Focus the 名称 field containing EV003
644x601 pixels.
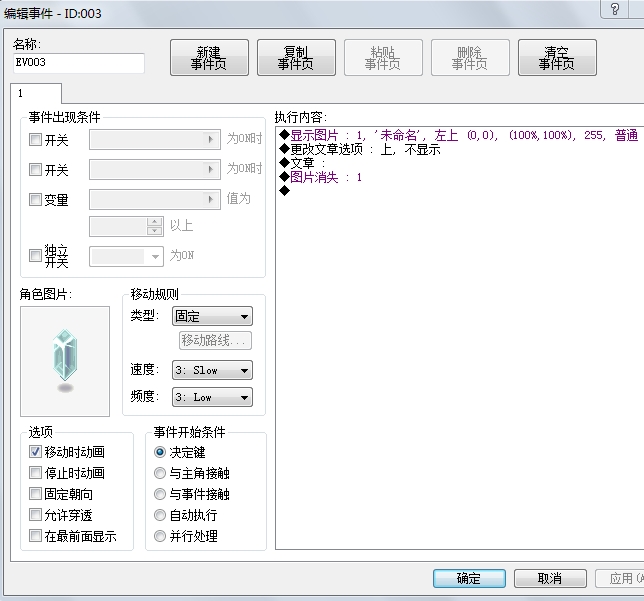78,63
